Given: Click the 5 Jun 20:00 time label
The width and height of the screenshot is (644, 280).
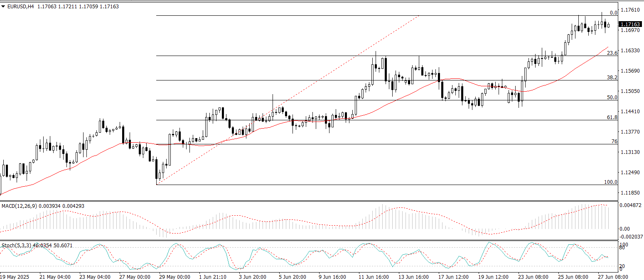Looking at the screenshot, I should click(293, 277).
